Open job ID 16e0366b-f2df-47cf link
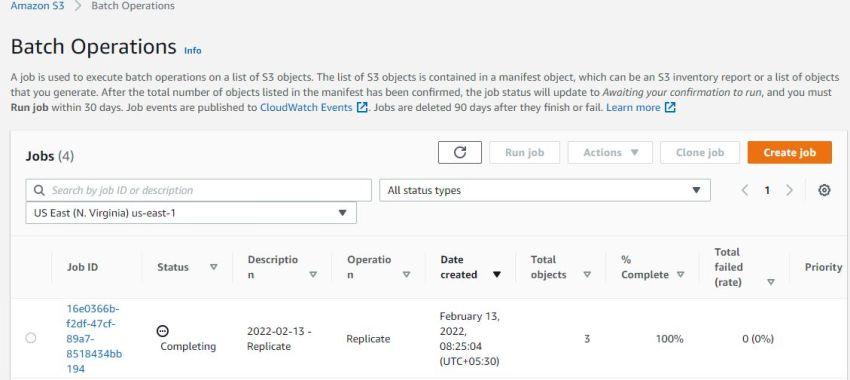This screenshot has width=850, height=380. 94,339
